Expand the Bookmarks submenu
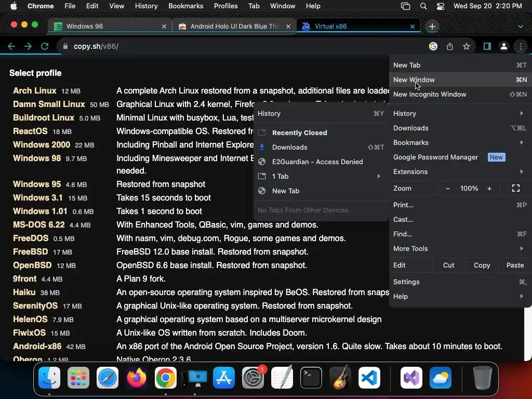Image resolution: width=532 pixels, height=399 pixels. (x=460, y=143)
